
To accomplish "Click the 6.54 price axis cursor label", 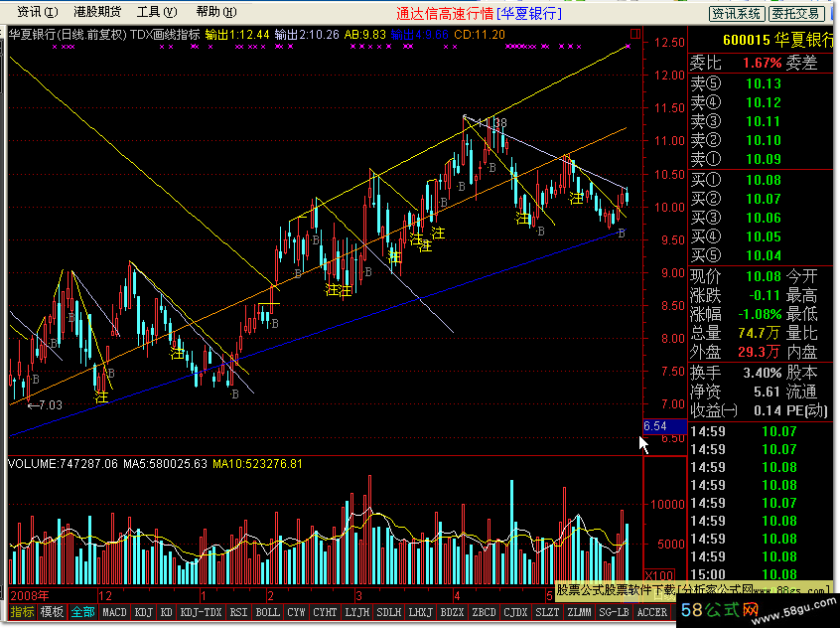I will tap(655, 426).
